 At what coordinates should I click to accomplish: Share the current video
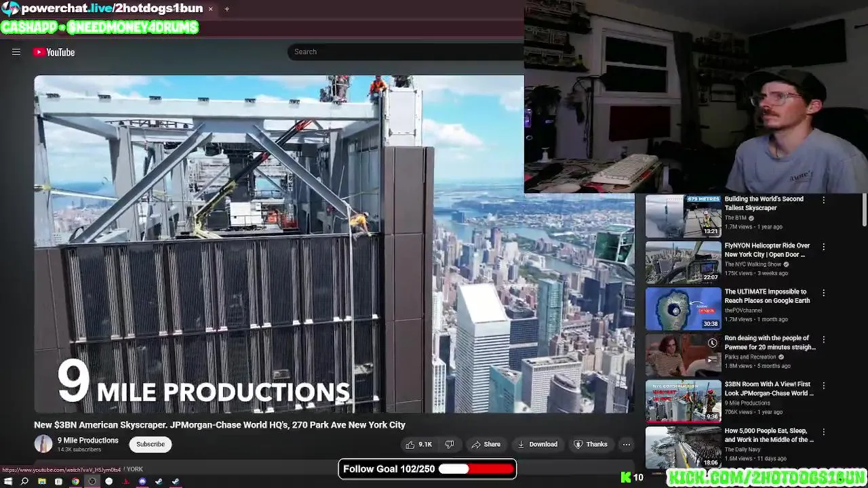[x=486, y=445]
